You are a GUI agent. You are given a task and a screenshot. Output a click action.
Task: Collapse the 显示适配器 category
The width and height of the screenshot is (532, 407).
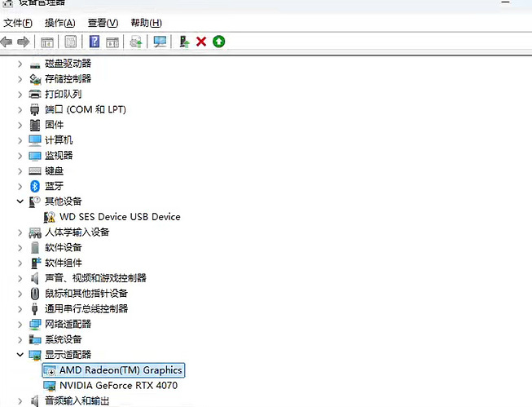tap(20, 355)
